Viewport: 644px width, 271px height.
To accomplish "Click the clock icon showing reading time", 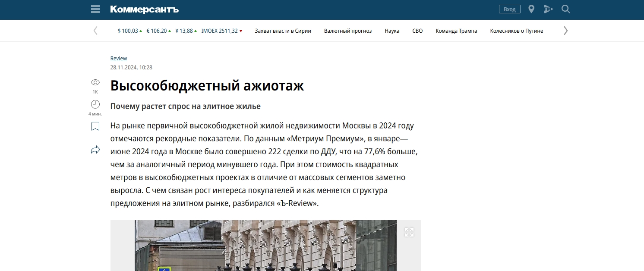I will coord(95,104).
